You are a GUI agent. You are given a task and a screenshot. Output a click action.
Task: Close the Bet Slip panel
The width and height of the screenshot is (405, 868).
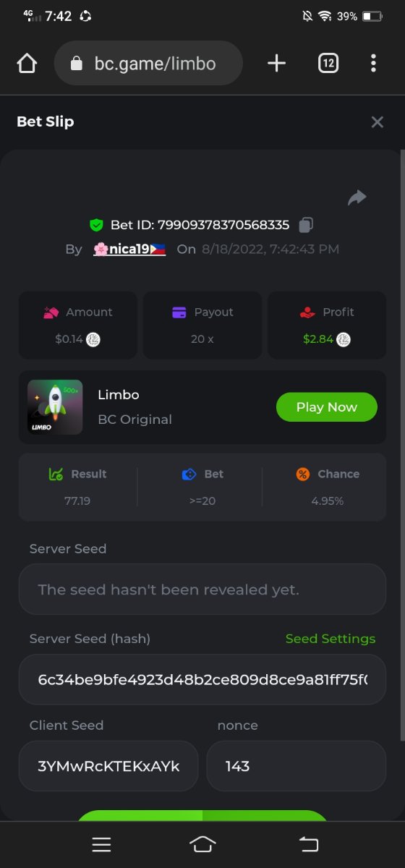point(378,122)
